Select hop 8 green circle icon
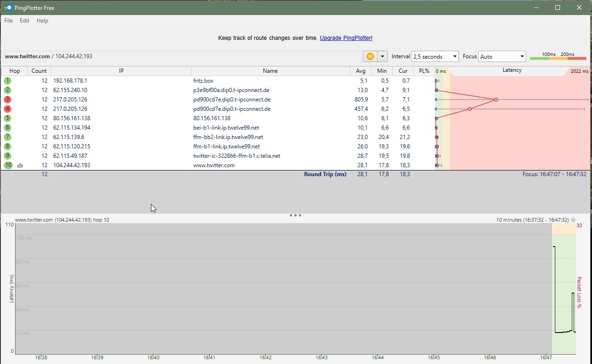The height and width of the screenshot is (364, 592). click(x=8, y=147)
